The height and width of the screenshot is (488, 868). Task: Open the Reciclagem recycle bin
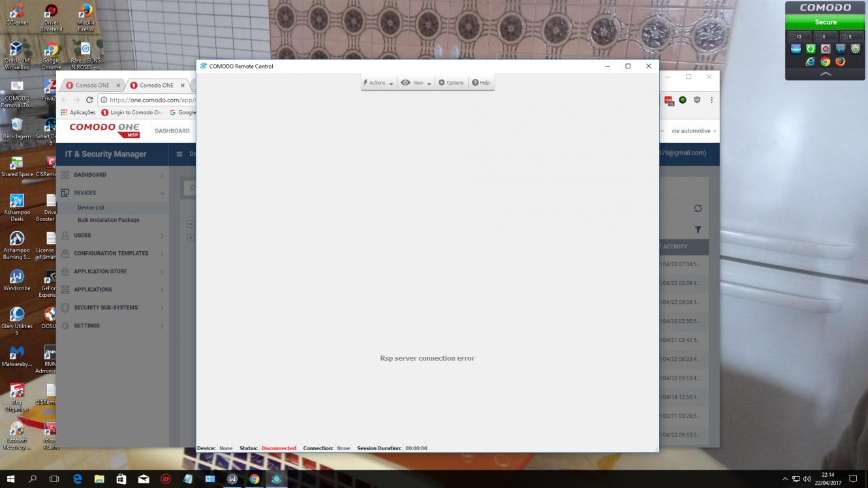(17, 129)
